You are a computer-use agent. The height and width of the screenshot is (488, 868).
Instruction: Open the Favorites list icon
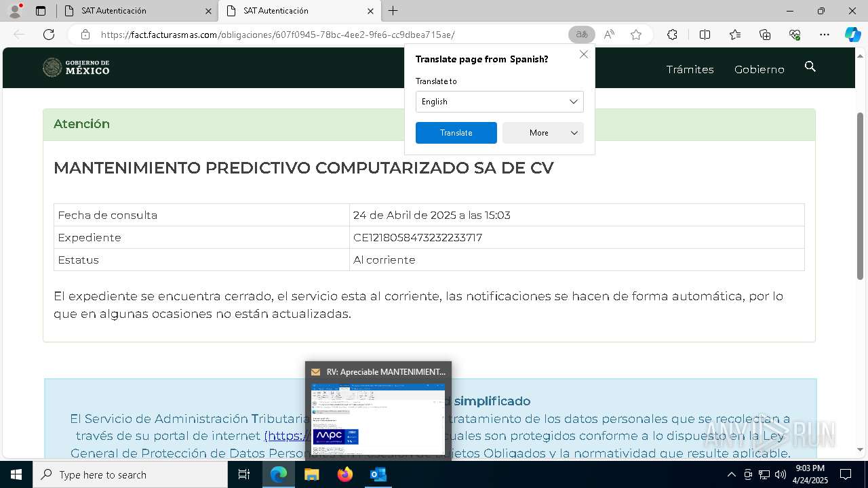pyautogui.click(x=735, y=35)
